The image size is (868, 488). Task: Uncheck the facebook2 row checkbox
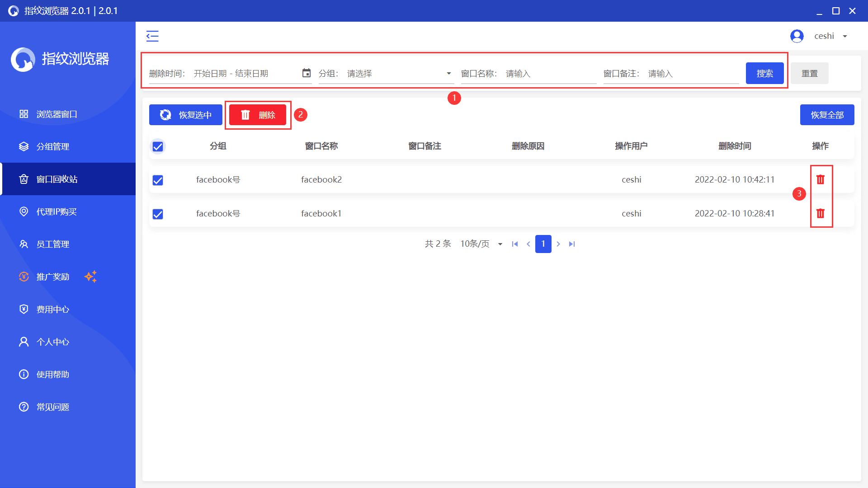point(158,180)
